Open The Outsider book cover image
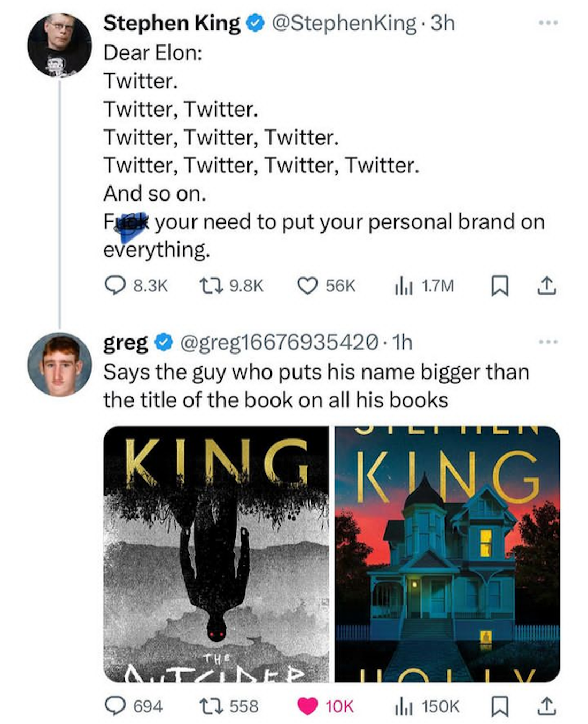Viewport: 588px width, 724px height. 216,554
